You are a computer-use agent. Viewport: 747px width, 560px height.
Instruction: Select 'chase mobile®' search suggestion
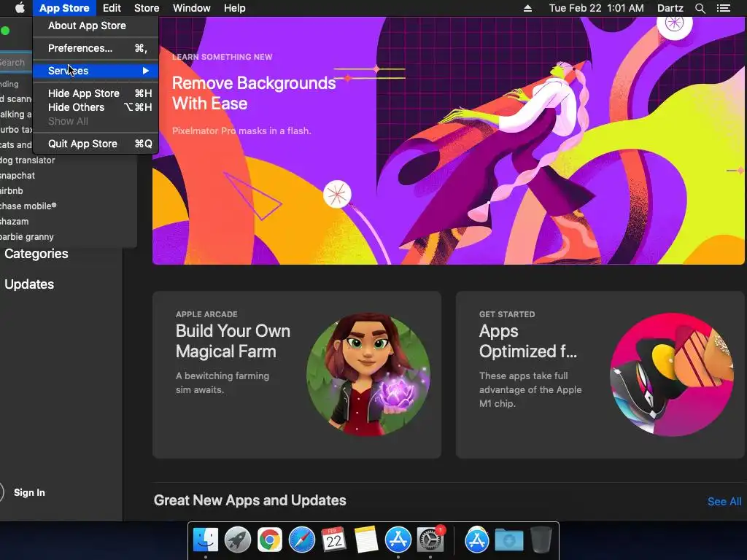(28, 206)
